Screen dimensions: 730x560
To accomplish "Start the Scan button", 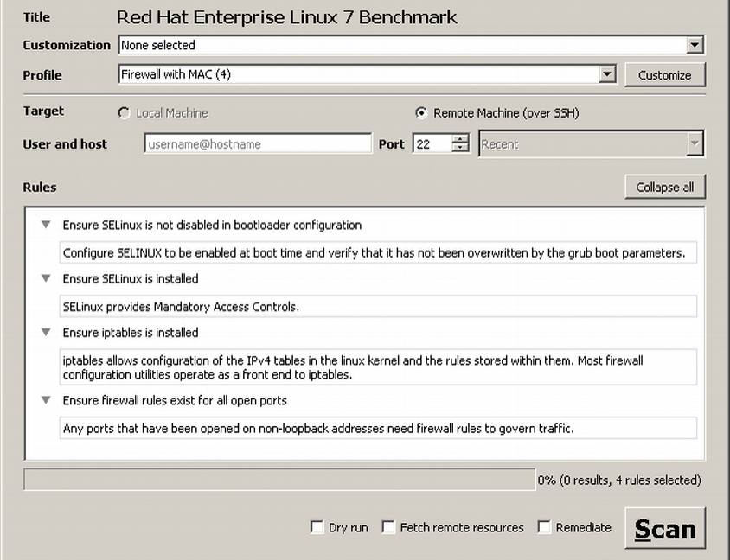I will coord(665,528).
